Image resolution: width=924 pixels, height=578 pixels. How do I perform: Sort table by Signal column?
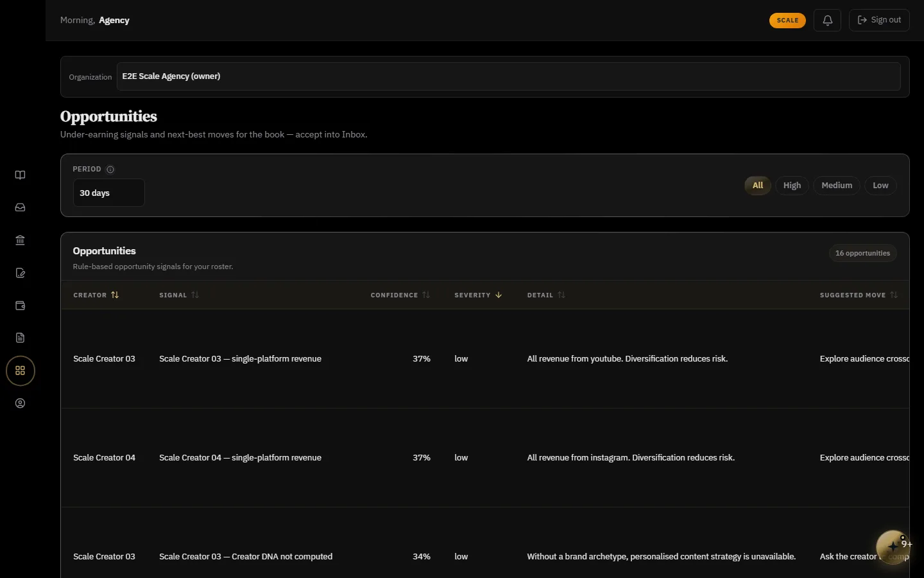click(179, 295)
